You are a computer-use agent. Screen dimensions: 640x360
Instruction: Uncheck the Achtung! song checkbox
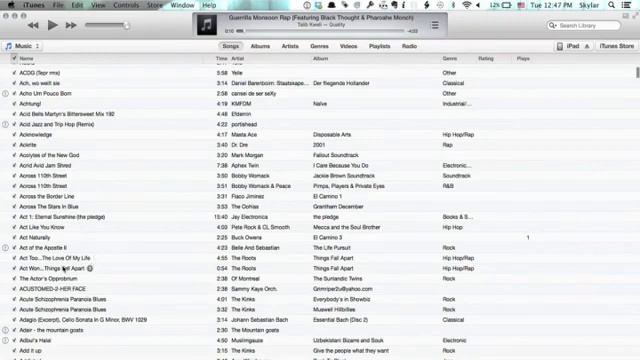(x=14, y=104)
